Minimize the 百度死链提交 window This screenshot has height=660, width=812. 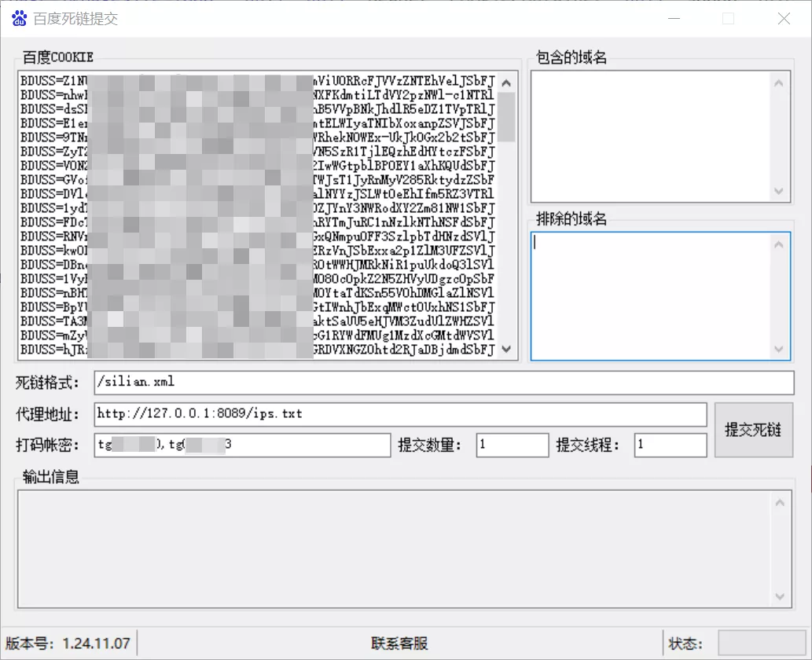(674, 19)
